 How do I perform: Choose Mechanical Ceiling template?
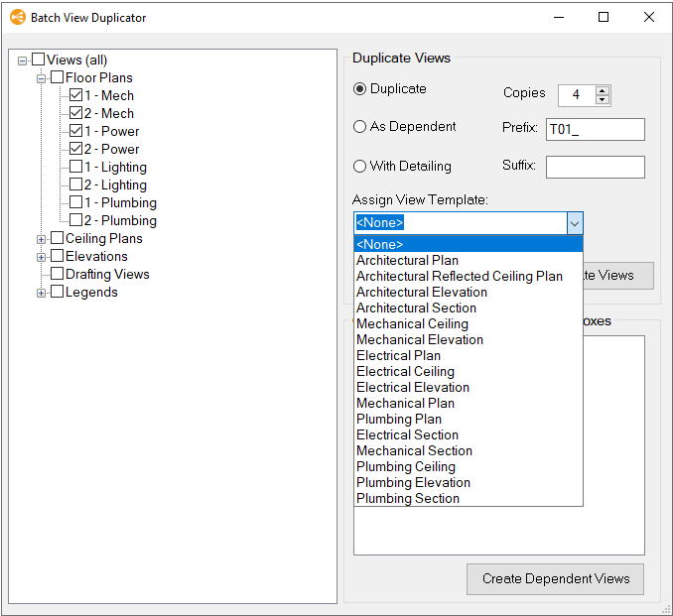pyautogui.click(x=469, y=324)
